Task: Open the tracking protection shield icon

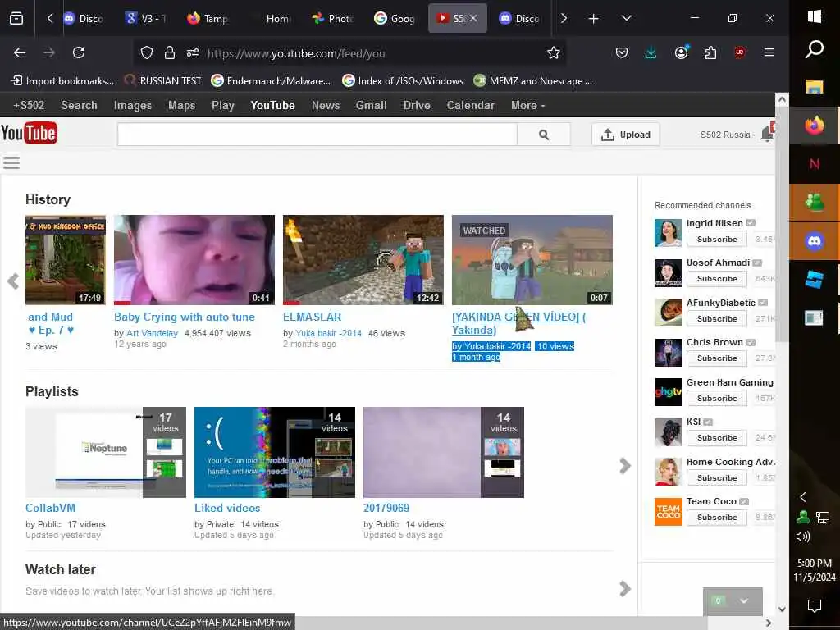Action: 147,52
